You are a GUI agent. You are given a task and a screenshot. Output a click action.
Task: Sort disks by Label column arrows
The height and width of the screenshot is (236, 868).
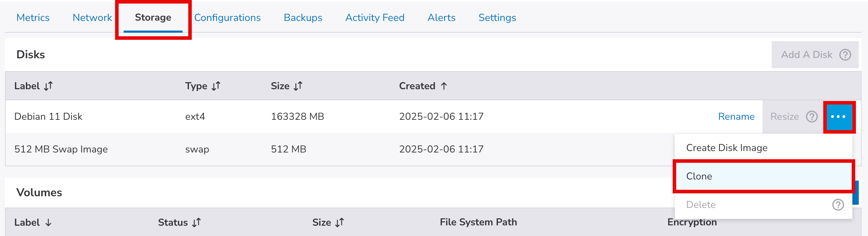click(48, 86)
